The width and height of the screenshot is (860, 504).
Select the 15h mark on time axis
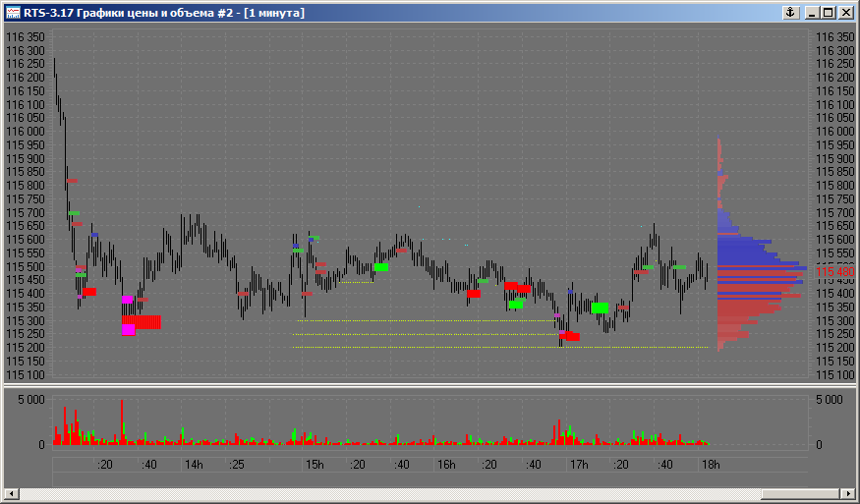pyautogui.click(x=315, y=465)
